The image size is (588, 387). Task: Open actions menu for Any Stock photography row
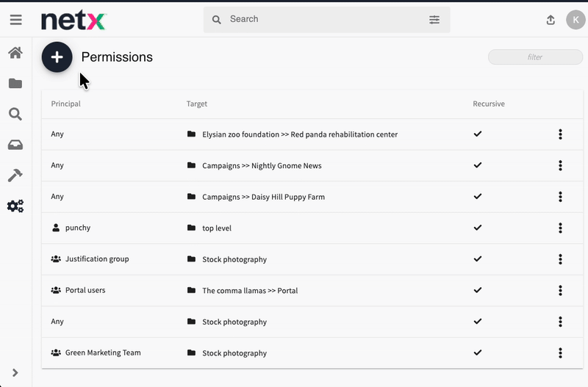click(560, 322)
